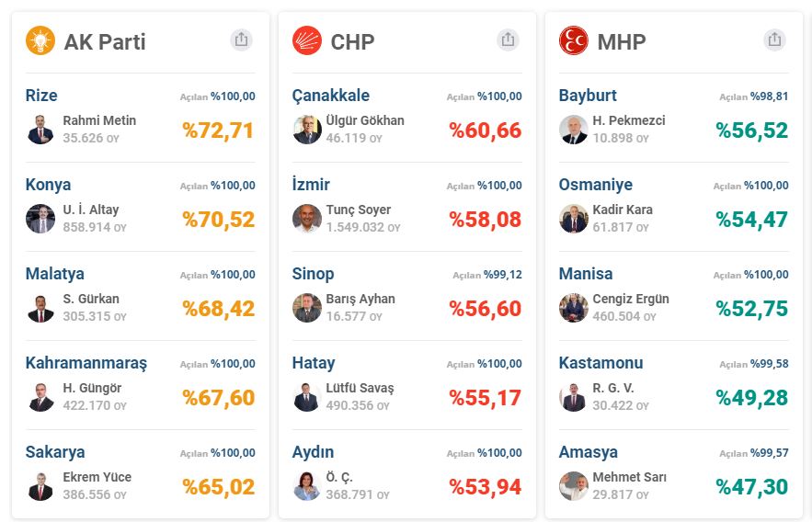Click the CHP card share icon
Screen dimensions: 812x522
(508, 40)
